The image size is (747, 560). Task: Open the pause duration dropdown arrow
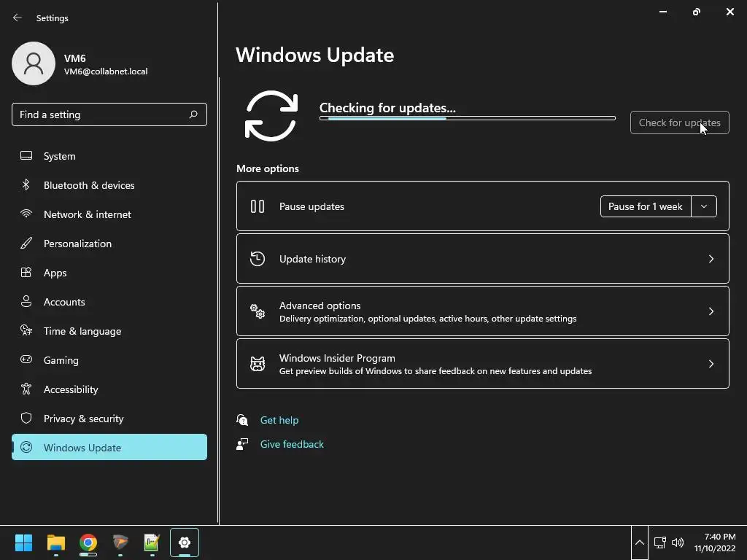704,206
